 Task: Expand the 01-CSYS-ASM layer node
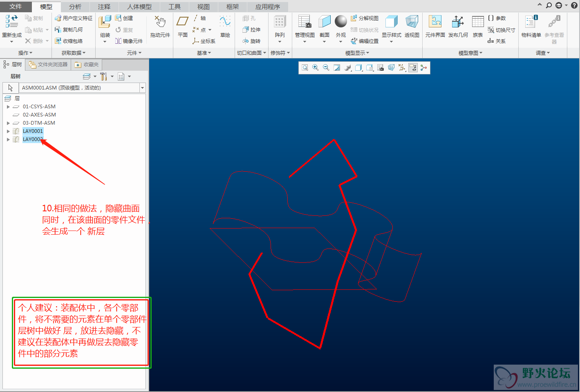[8, 107]
